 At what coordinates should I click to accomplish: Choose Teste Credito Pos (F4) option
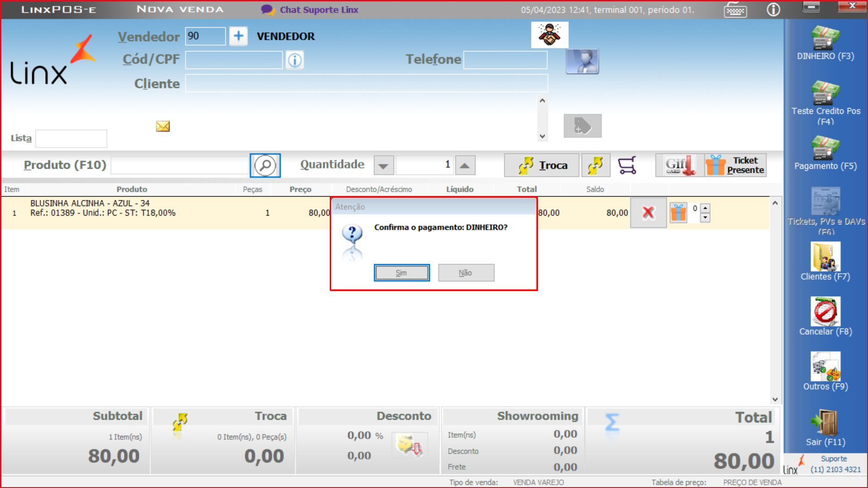[825, 93]
